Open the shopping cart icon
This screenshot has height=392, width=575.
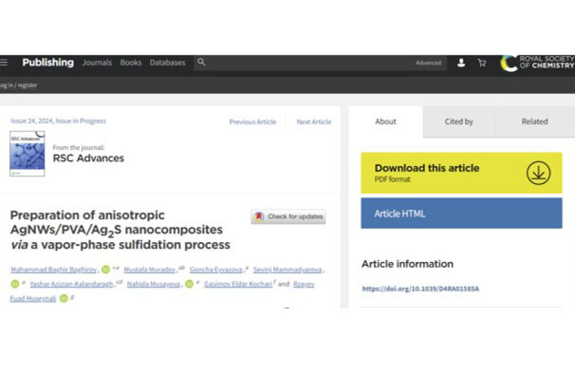point(482,63)
